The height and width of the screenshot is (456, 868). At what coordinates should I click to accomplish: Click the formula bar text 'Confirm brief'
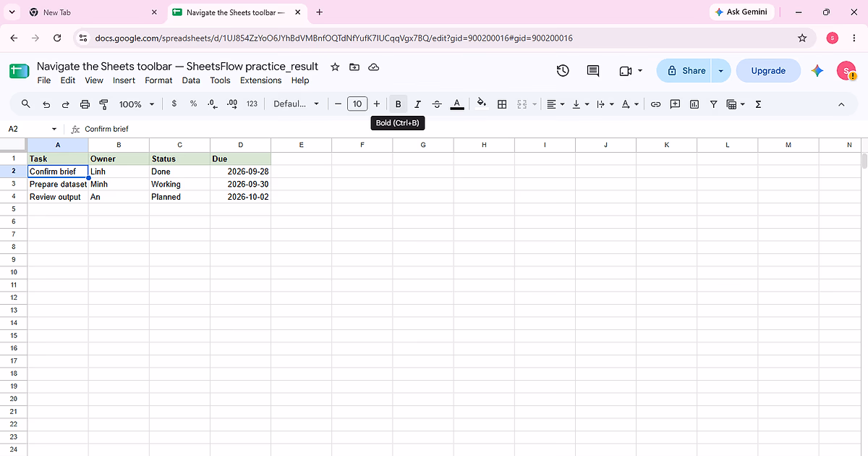(x=106, y=129)
